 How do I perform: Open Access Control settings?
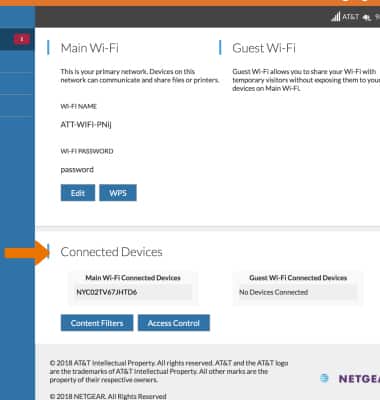174,323
